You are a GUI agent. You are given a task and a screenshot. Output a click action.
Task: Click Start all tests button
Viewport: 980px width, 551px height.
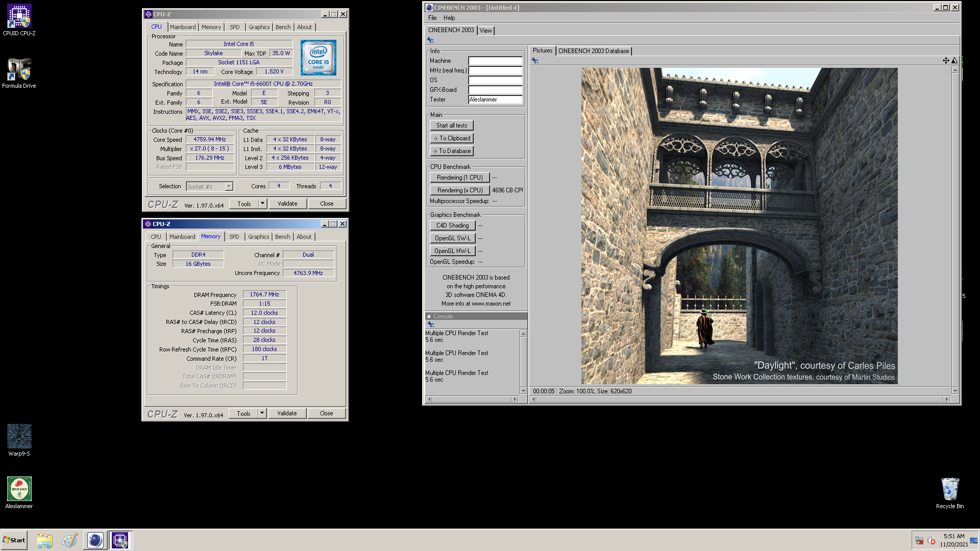pos(452,126)
